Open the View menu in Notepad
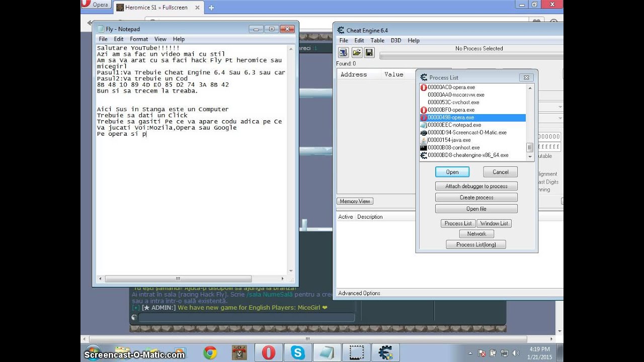Screen dimensions: 644x362 point(160,39)
